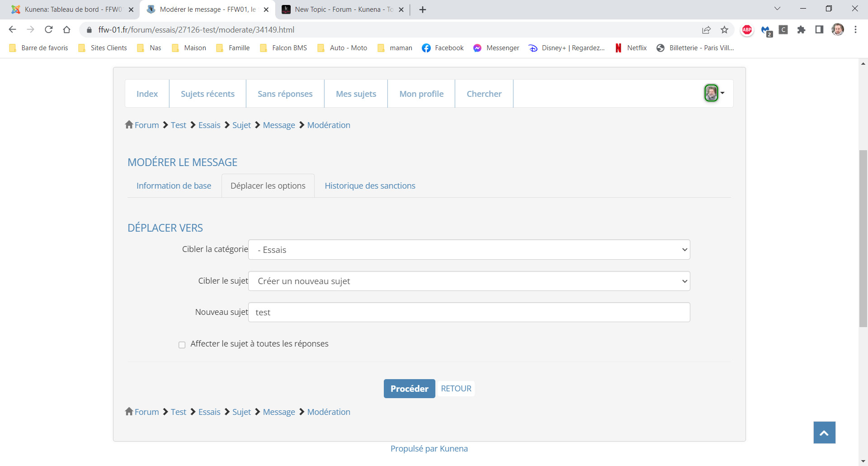Image resolution: width=868 pixels, height=466 pixels.
Task: Click the Forum home icon in top breadcrumb
Action: [129, 125]
